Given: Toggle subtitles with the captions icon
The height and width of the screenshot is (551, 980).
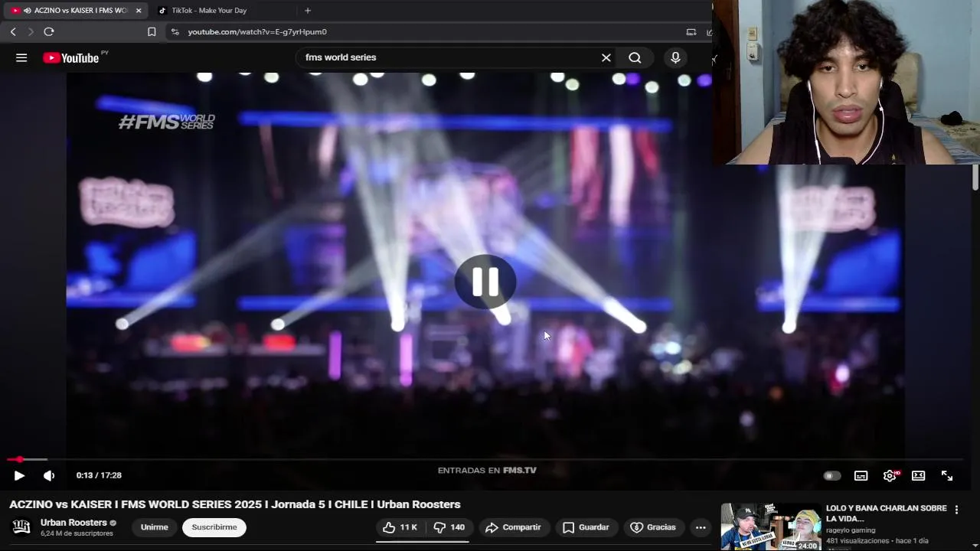Looking at the screenshot, I should pyautogui.click(x=861, y=475).
